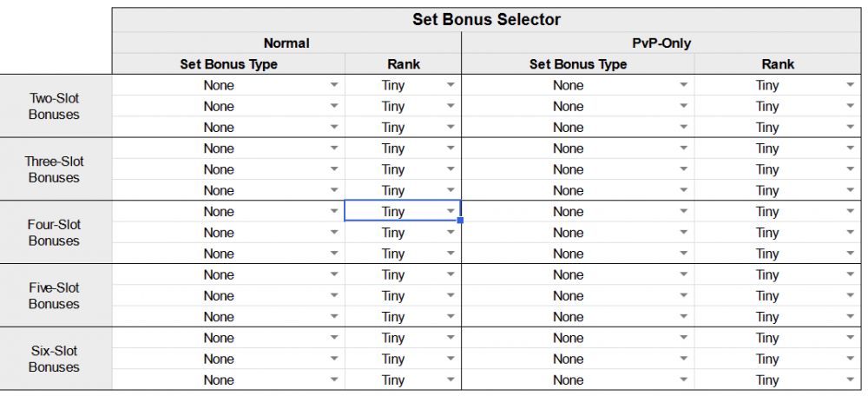
Task: Open the selected Tiny rank dropdown, first Four-Slot row
Action: (x=450, y=211)
